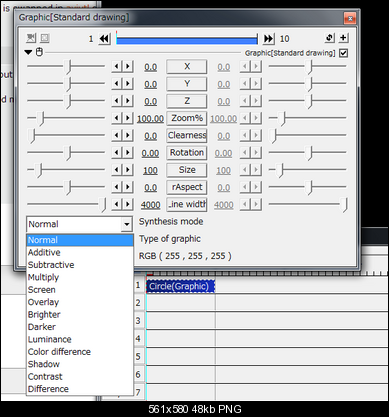Click the rotate/refresh icon near plus button
This screenshot has height=417, width=389.
[x=330, y=38]
